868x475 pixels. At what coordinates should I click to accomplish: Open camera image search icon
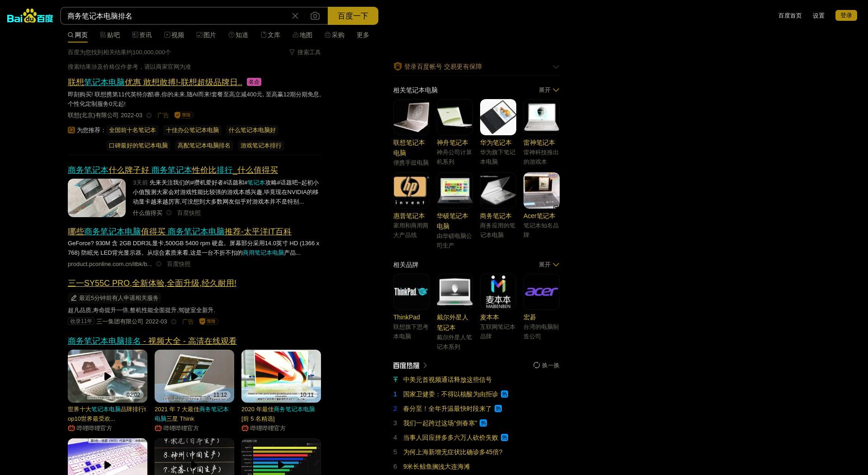point(315,16)
